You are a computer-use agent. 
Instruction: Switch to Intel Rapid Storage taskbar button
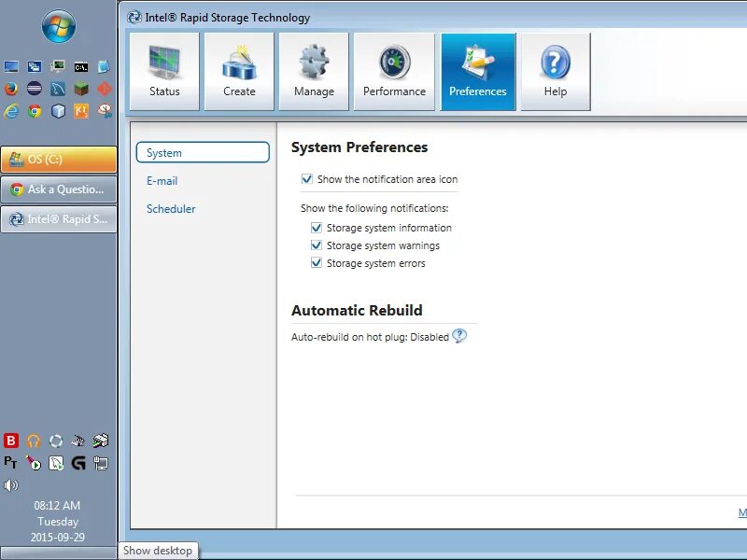[59, 219]
